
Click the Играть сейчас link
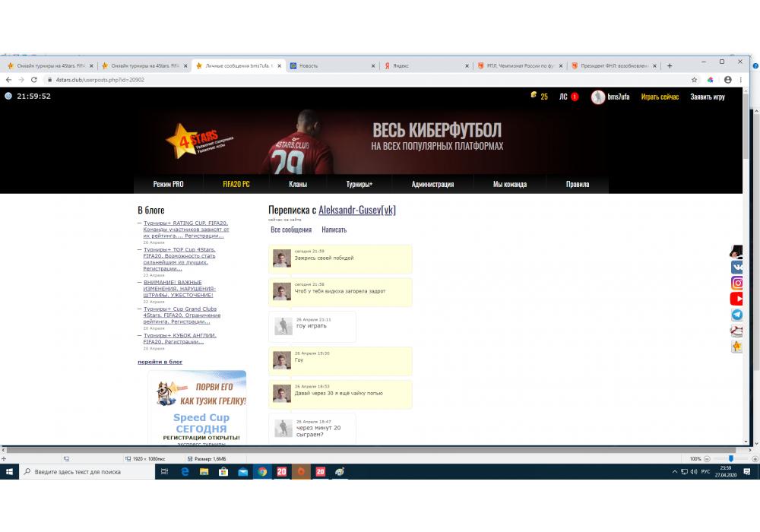click(660, 97)
